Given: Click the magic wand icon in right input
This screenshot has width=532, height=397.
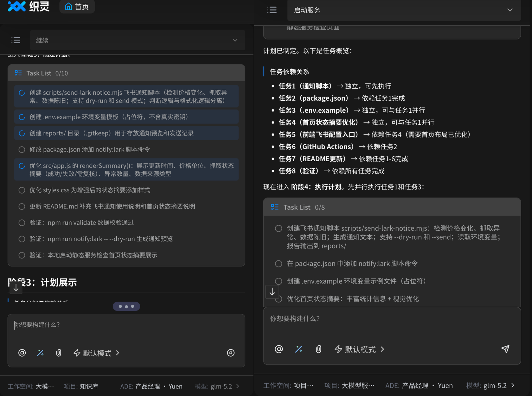Looking at the screenshot, I should pos(299,349).
